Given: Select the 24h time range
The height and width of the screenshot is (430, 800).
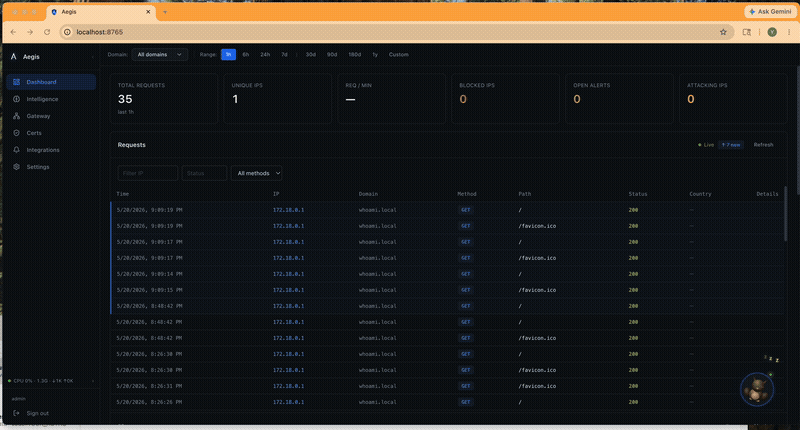Looking at the screenshot, I should pyautogui.click(x=265, y=55).
